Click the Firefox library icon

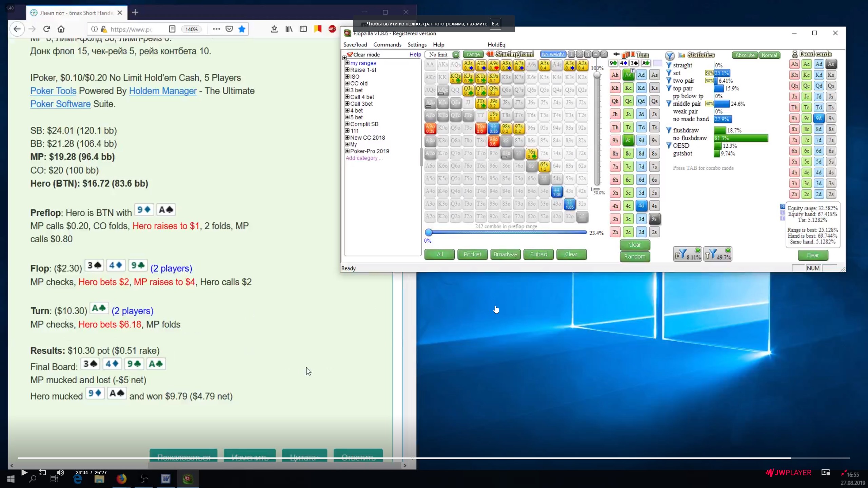point(289,29)
